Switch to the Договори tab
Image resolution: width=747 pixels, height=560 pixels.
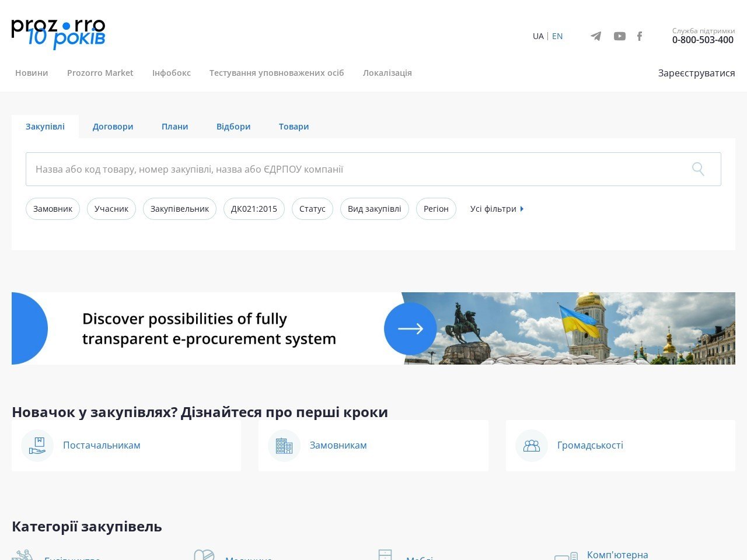point(113,127)
